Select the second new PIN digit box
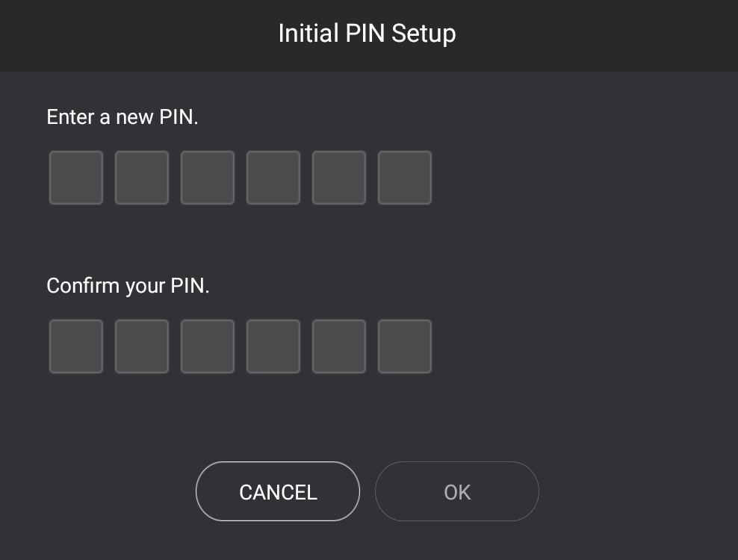The width and height of the screenshot is (738, 560). [142, 178]
